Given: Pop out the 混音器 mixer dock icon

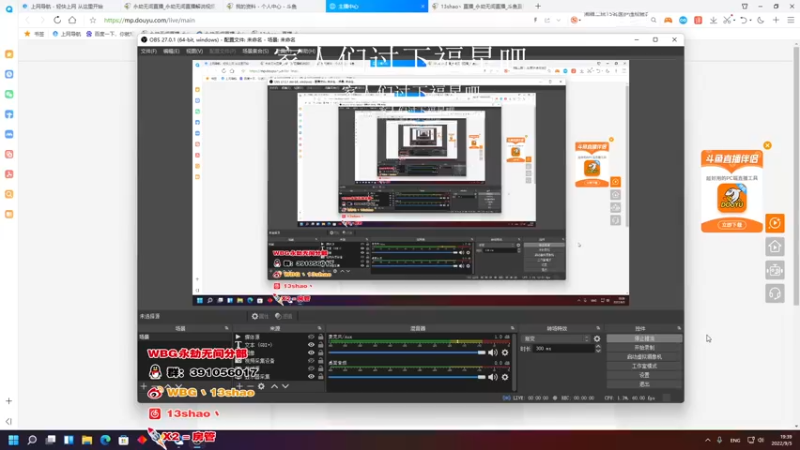Looking at the screenshot, I should pyautogui.click(x=512, y=328).
